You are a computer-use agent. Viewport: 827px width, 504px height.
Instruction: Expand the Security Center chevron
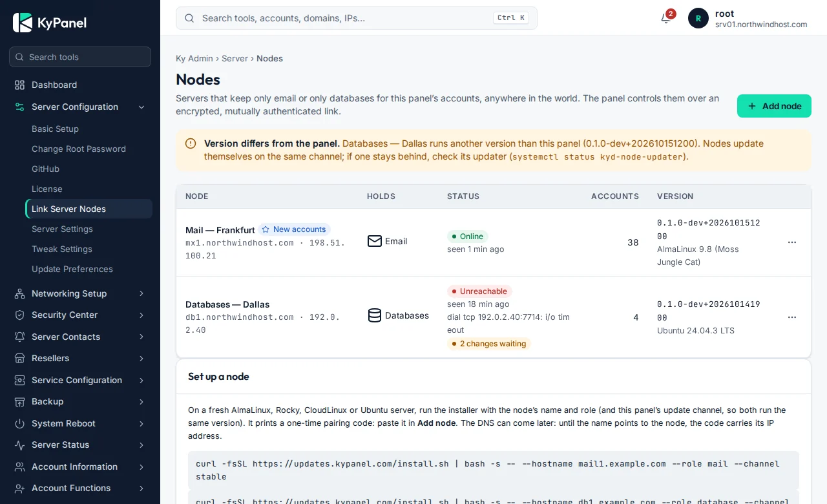pos(141,315)
